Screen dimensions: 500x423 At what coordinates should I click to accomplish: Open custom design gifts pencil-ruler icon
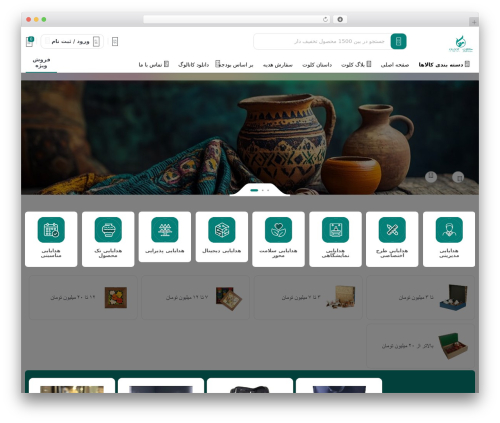click(392, 230)
